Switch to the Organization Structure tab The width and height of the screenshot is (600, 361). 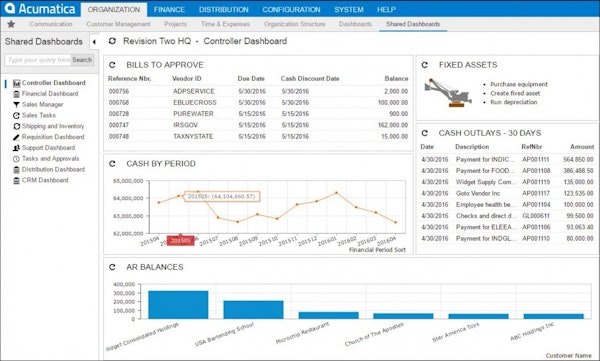point(294,24)
